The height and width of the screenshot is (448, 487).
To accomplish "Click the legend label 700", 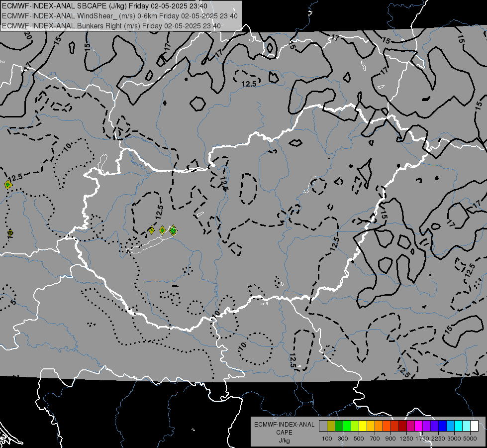I will click(x=375, y=439).
